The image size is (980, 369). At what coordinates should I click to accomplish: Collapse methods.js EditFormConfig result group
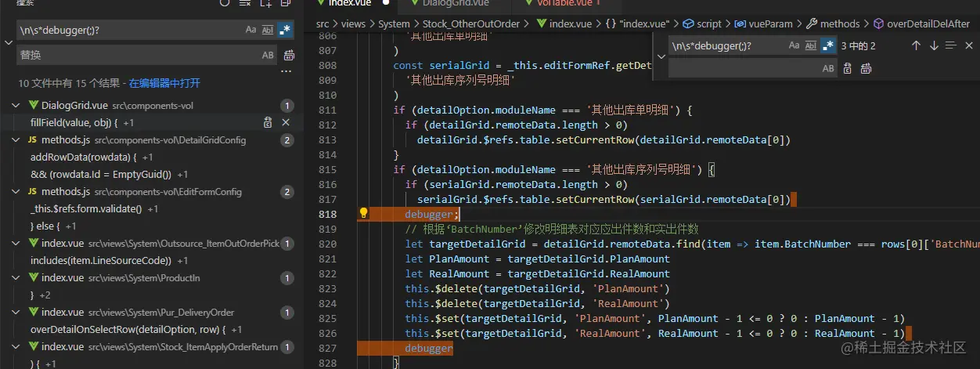16,191
